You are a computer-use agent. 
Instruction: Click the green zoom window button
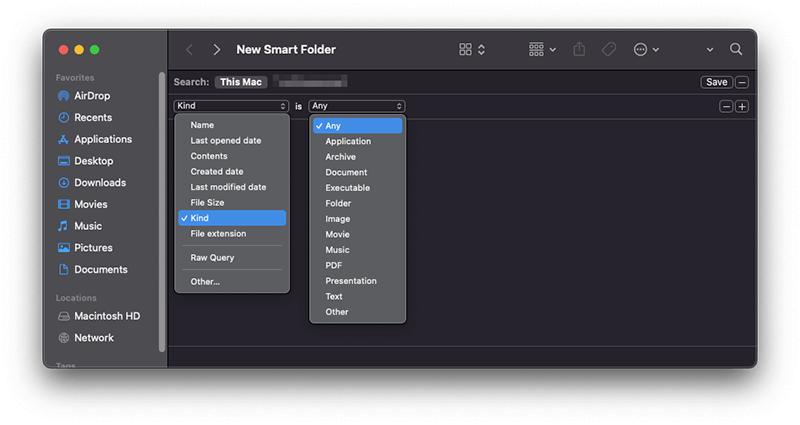94,49
